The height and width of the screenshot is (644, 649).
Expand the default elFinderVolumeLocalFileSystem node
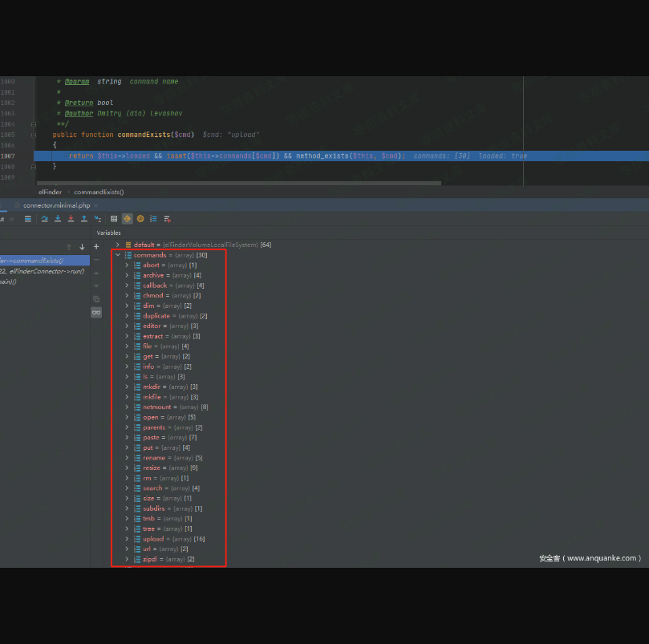pos(118,245)
